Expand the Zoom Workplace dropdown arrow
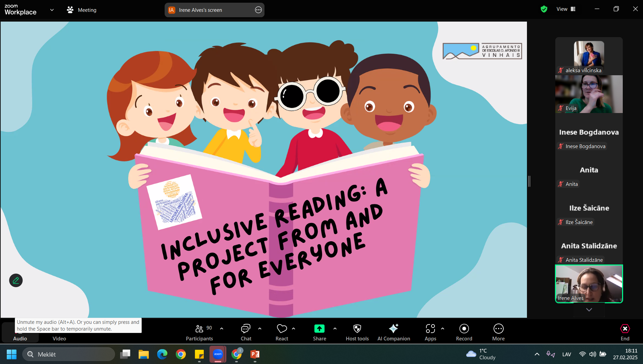 (x=52, y=10)
